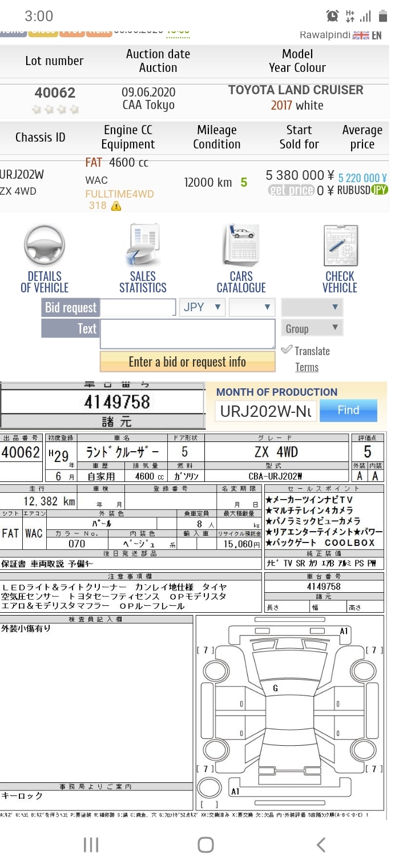Click the Average price column header
411x868 pixels.
362,137
